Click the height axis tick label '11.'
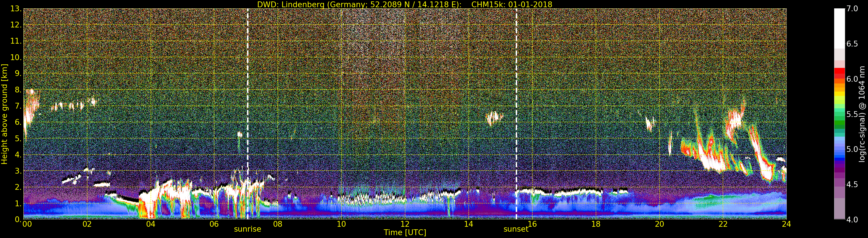This screenshot has height=238, width=868. pos(16,41)
